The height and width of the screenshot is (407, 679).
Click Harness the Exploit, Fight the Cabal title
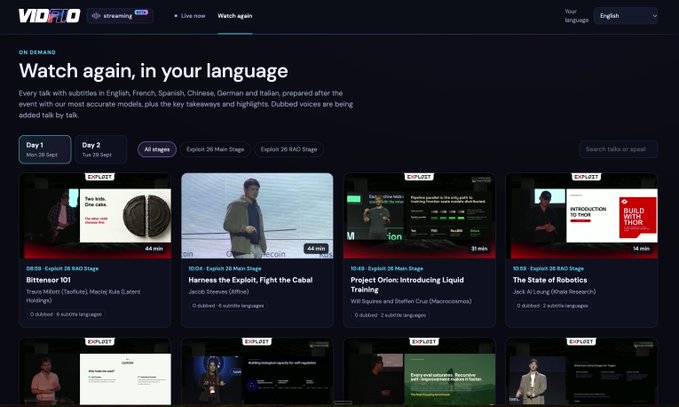click(250, 280)
